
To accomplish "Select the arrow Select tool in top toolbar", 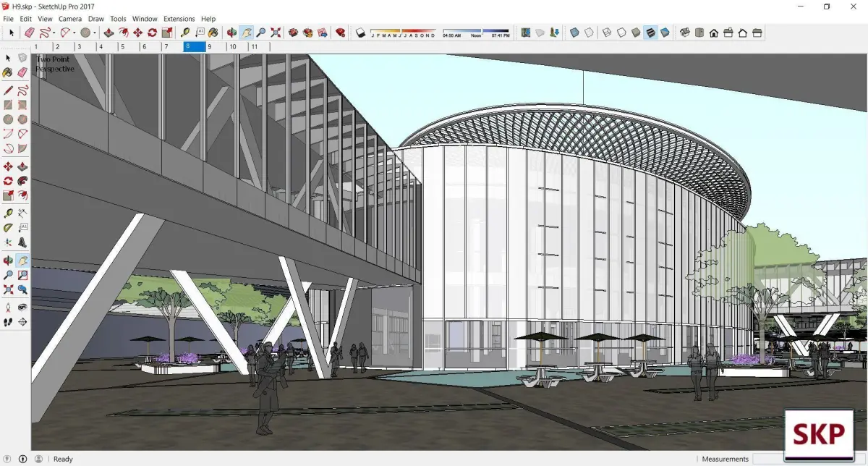I will 12,33.
